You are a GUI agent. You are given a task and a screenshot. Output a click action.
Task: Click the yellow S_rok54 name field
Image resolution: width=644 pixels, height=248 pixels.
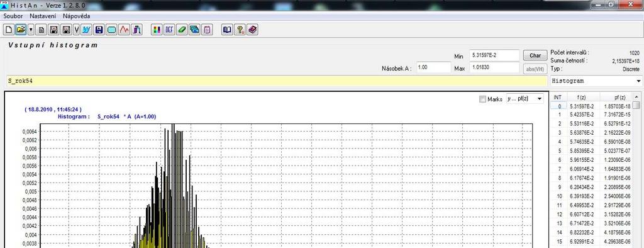277,81
